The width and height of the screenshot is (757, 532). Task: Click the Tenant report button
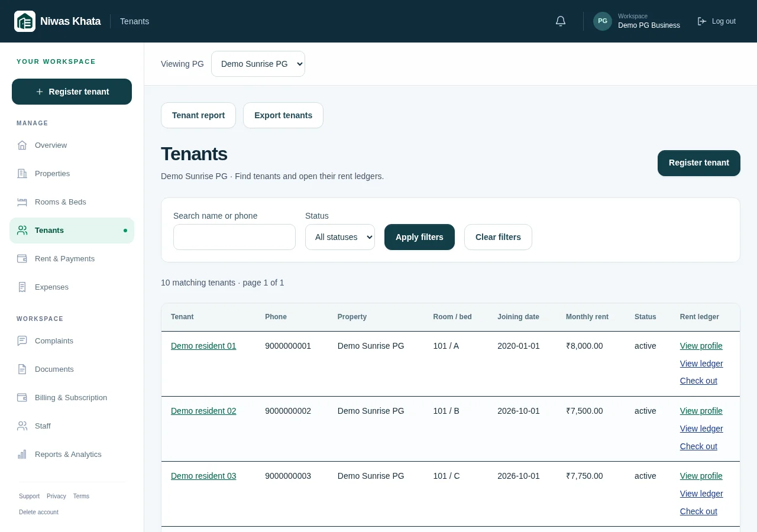click(x=198, y=115)
